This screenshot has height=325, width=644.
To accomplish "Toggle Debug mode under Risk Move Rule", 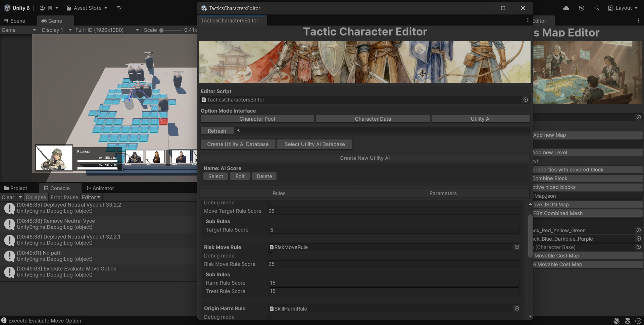I will (270, 256).
